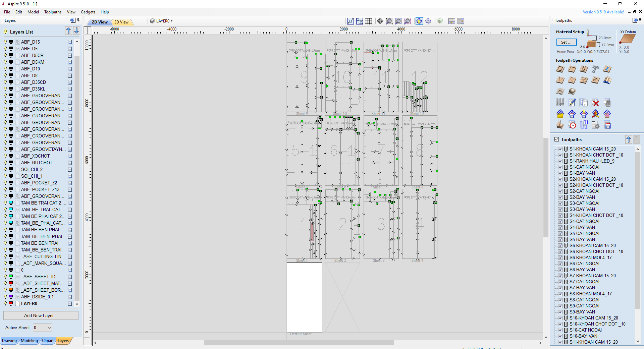
Task: Expand the LAYER0 dropdown in the toolbar
Action: pos(171,21)
